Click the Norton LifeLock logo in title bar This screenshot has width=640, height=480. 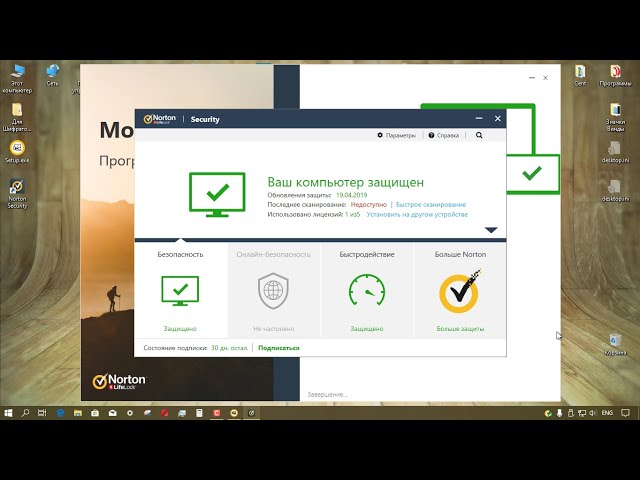click(160, 119)
